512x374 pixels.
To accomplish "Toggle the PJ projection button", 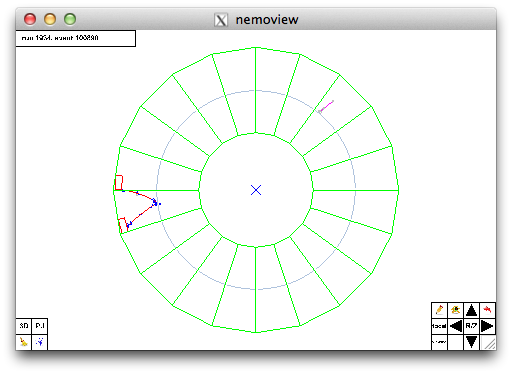I will point(40,326).
